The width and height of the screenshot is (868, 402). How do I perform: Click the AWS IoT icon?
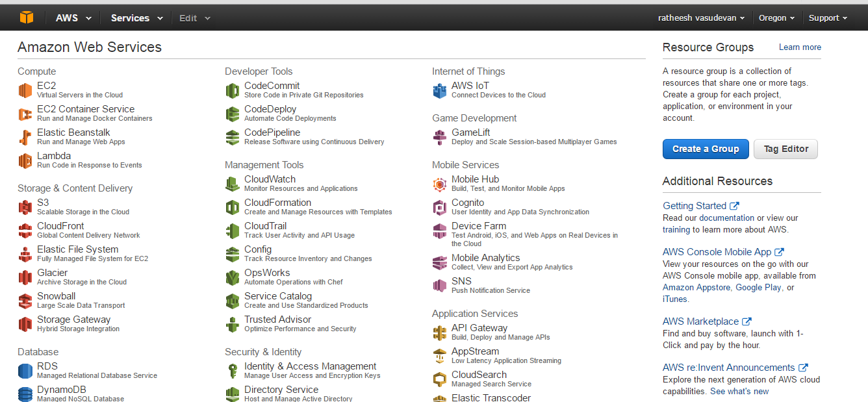tap(440, 90)
